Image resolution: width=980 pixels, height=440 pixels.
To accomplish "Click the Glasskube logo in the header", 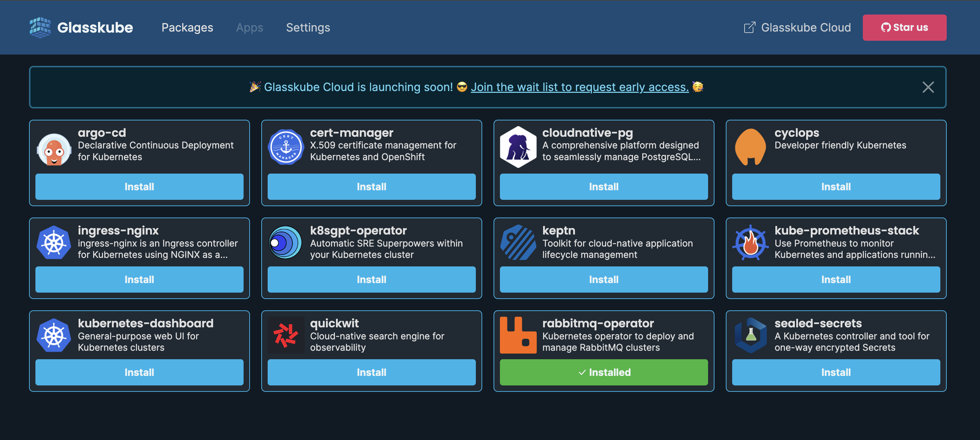I will tap(81, 27).
